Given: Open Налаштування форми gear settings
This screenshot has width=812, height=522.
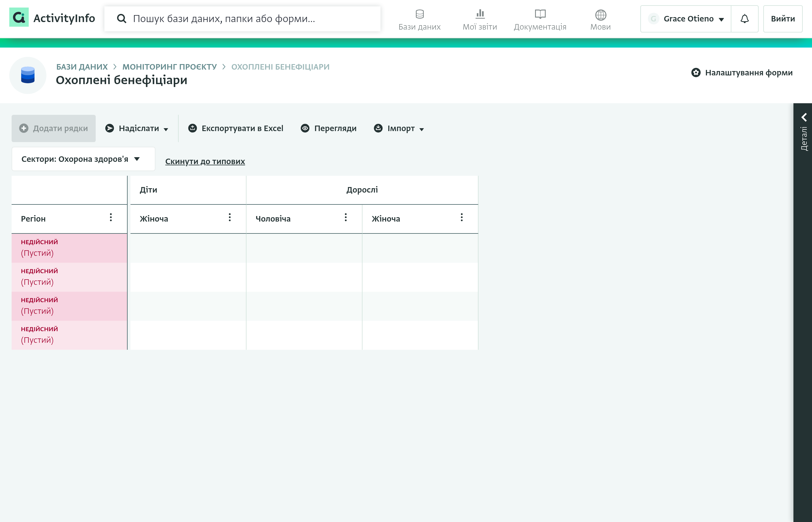Looking at the screenshot, I should click(742, 72).
